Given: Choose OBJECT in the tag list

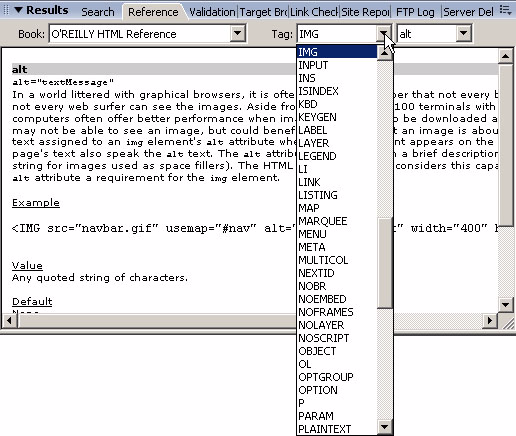Looking at the screenshot, I should pyautogui.click(x=337, y=351).
